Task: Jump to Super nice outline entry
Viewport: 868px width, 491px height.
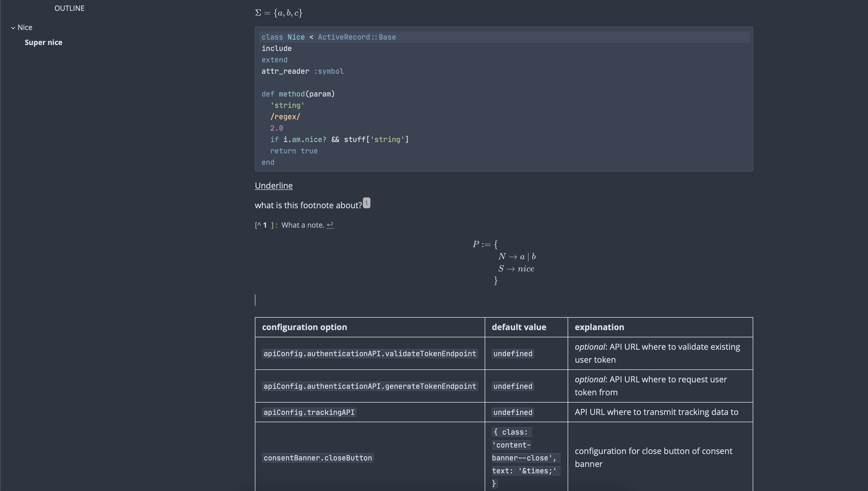Action: pos(43,42)
